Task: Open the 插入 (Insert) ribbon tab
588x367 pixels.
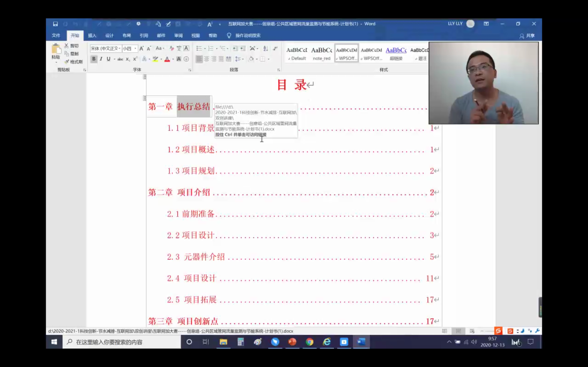Action: point(92,35)
